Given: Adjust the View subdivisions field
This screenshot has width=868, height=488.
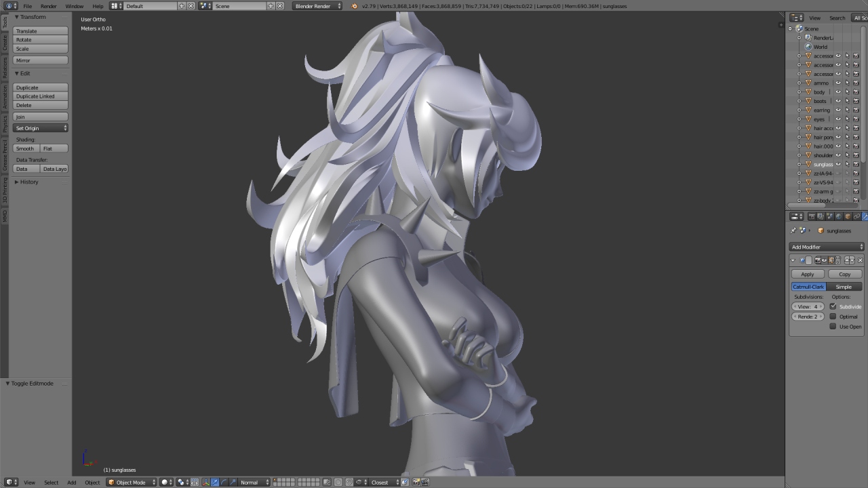Looking at the screenshot, I should point(808,306).
